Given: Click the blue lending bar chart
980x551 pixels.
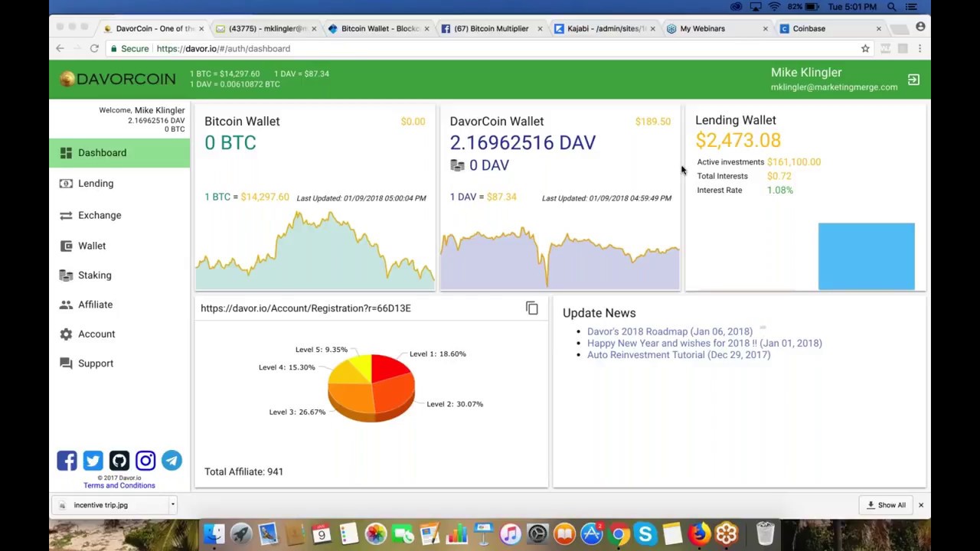Looking at the screenshot, I should tap(866, 256).
